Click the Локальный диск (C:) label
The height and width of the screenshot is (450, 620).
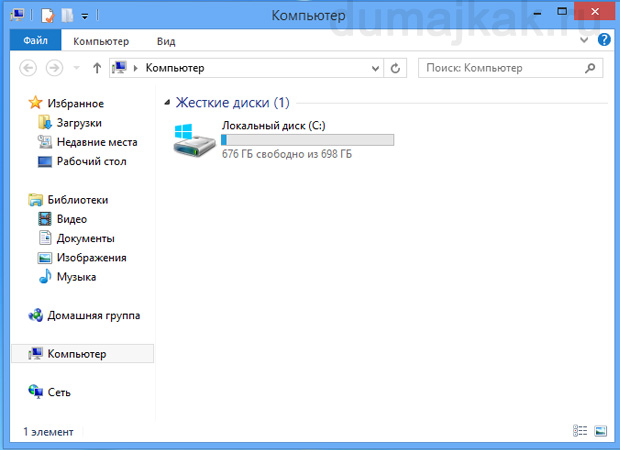[x=273, y=126]
